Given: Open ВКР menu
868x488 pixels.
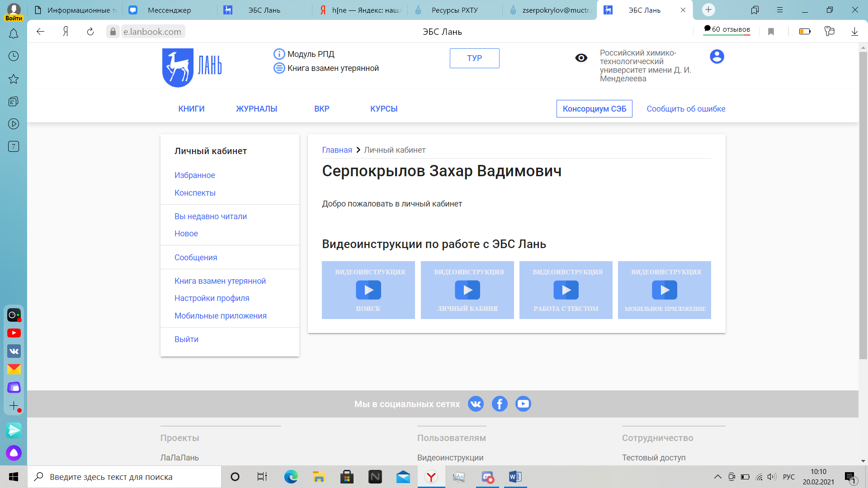Looking at the screenshot, I should point(321,109).
